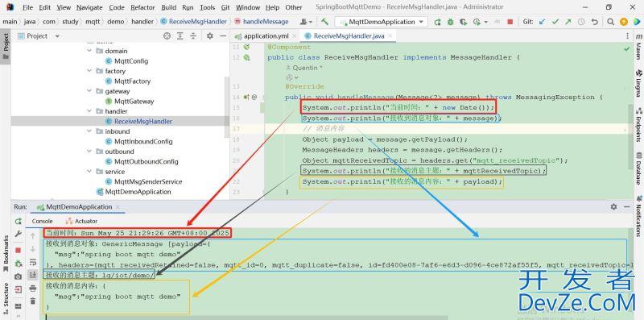The width and height of the screenshot is (644, 320).
Task: Click the Git Commit checkmark icon
Action: [555, 22]
